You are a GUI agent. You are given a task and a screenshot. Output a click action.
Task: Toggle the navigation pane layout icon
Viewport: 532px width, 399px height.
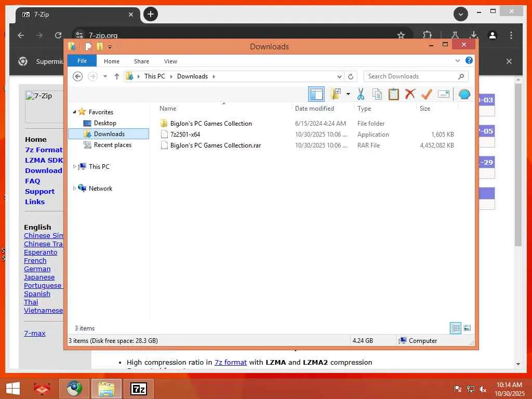pyautogui.click(x=316, y=94)
